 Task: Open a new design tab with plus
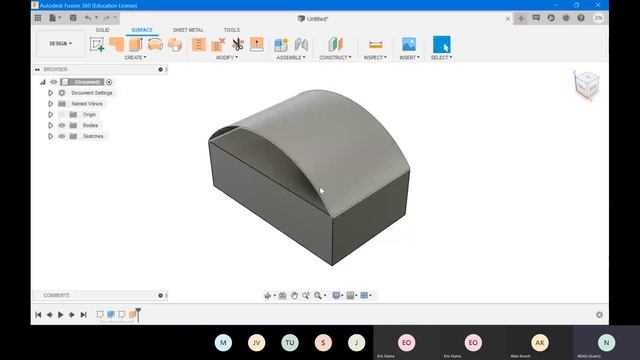tap(521, 18)
